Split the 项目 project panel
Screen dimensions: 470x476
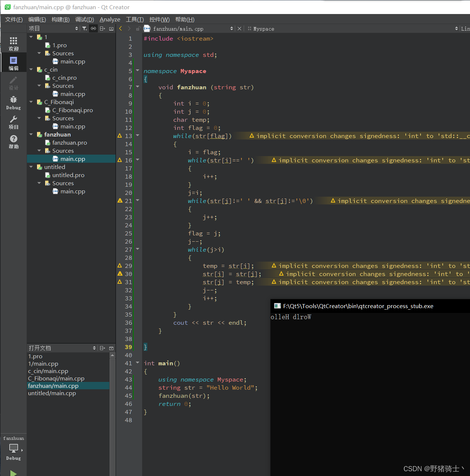pos(103,28)
